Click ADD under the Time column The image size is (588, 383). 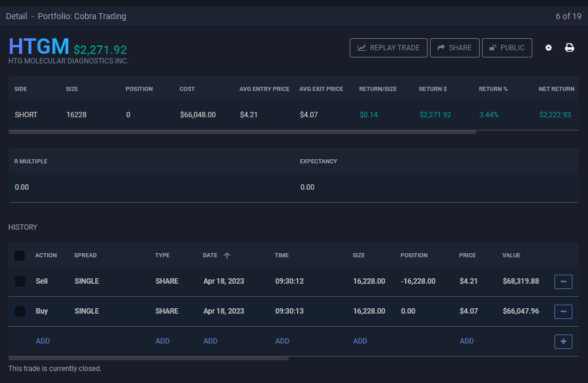point(282,341)
